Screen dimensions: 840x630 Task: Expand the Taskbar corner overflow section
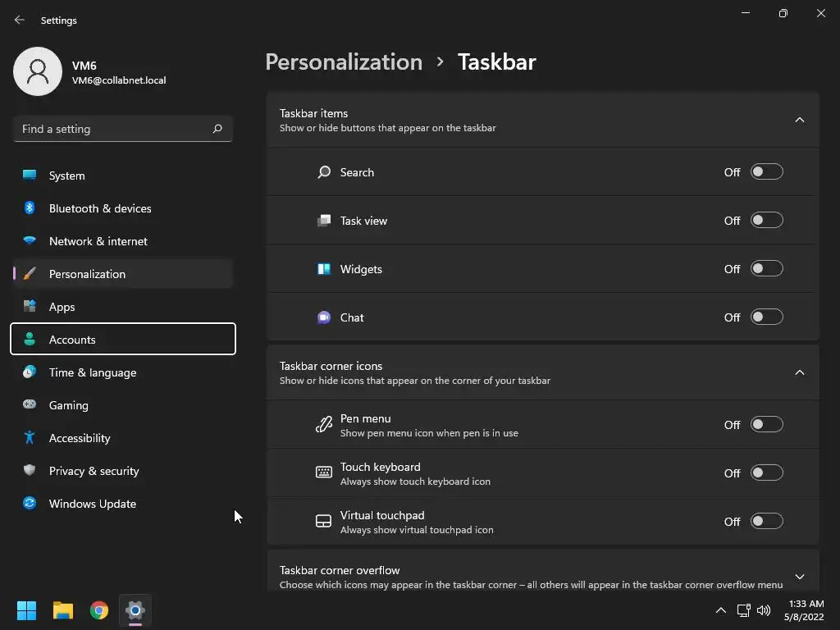pyautogui.click(x=799, y=577)
